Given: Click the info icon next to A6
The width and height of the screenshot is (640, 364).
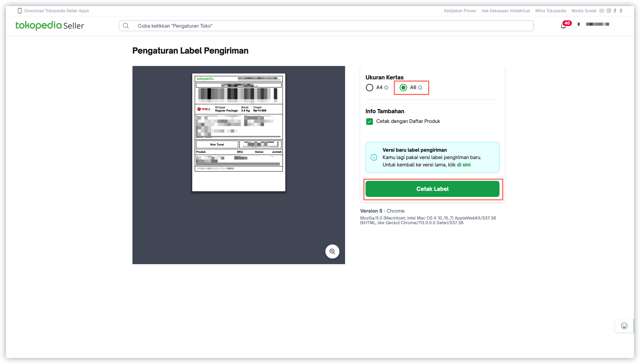Looking at the screenshot, I should coord(420,88).
